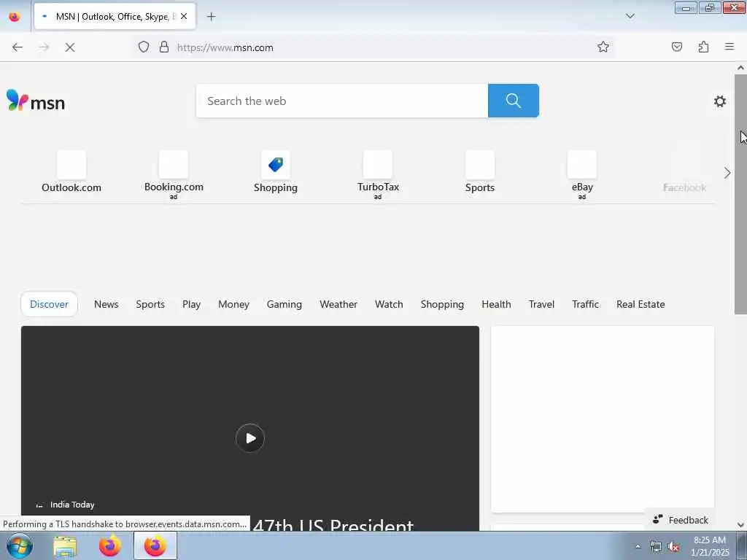
Task: Stop page loading with the X button
Action: [x=69, y=47]
